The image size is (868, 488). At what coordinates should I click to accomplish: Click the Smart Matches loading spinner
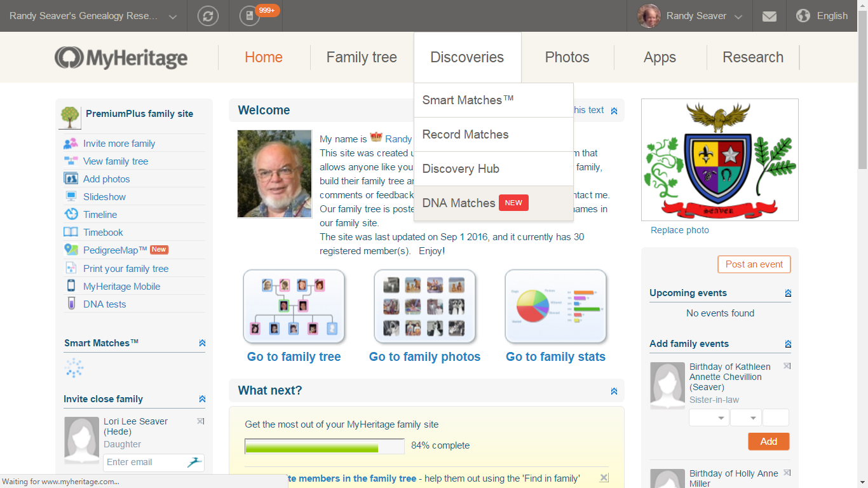[74, 368]
